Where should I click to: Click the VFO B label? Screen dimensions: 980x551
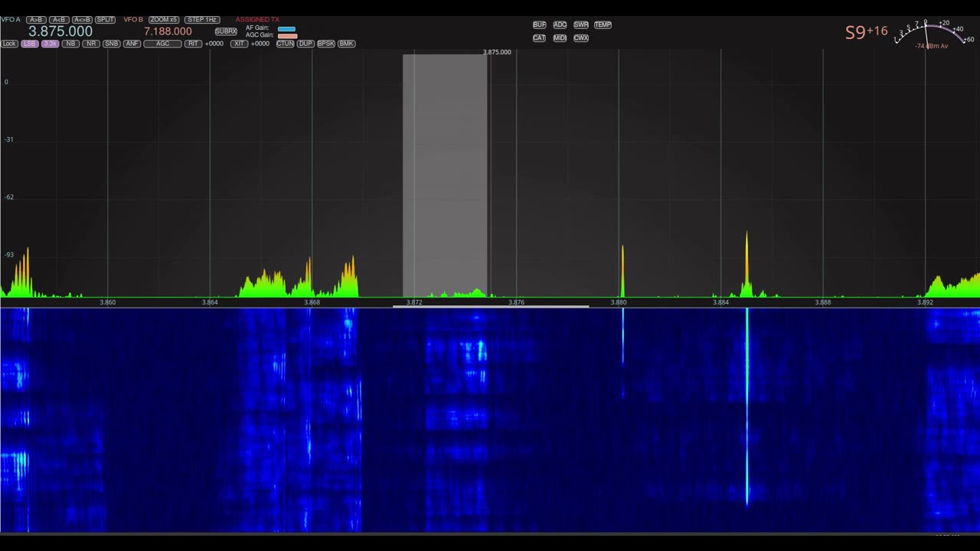click(x=133, y=20)
